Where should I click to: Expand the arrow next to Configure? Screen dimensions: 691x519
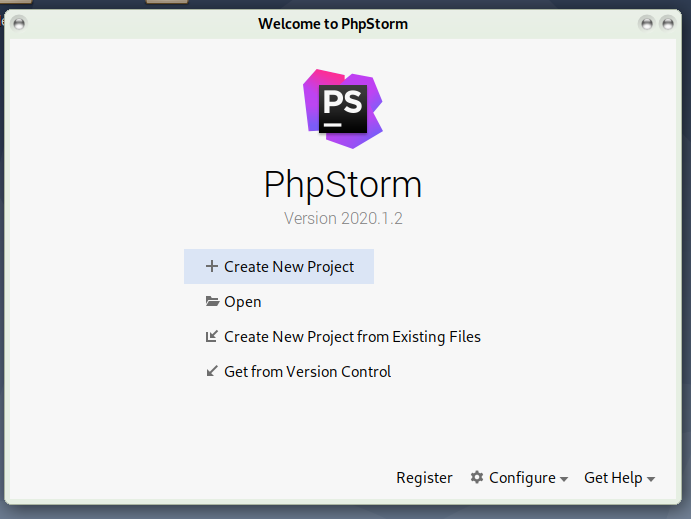pos(564,480)
